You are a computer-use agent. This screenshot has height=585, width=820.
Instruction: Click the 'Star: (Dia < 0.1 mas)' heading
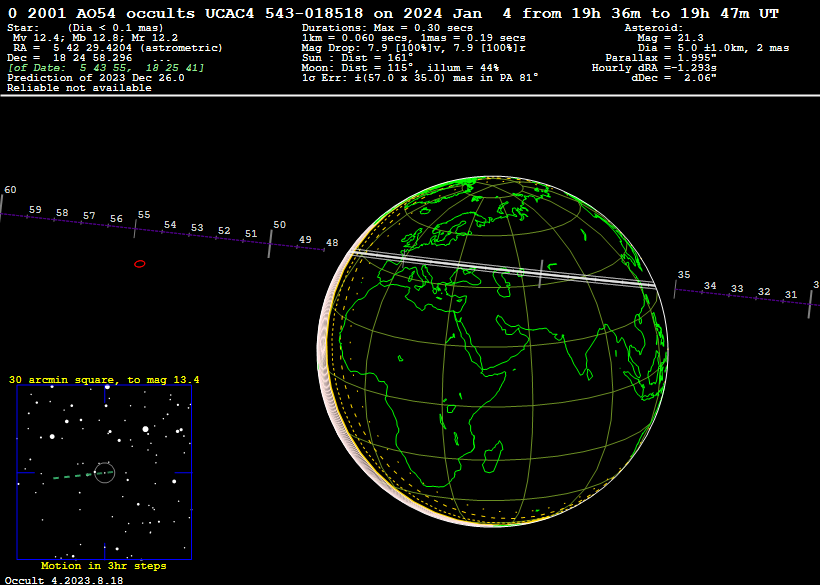(85, 28)
